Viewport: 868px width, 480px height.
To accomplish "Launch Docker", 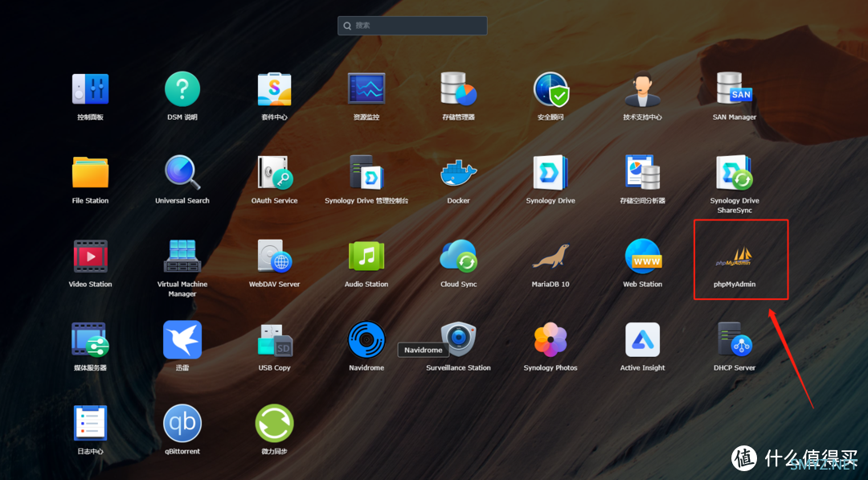I will pos(458,173).
